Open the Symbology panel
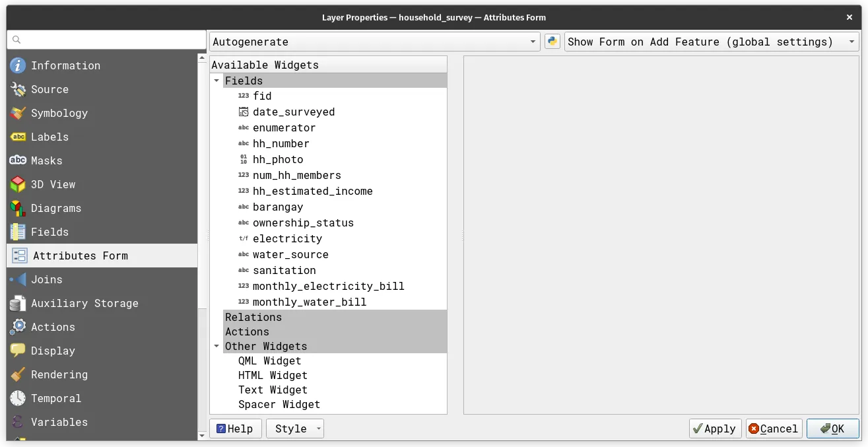This screenshot has height=447, width=868. 59,113
